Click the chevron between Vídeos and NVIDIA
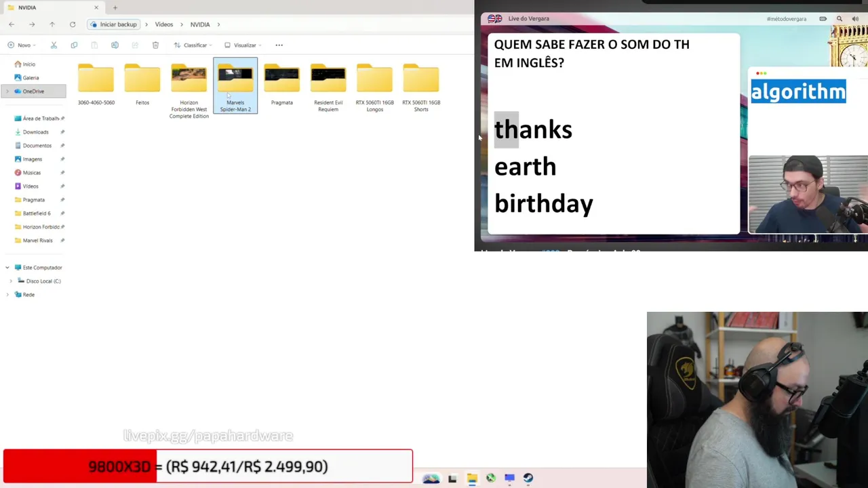 [x=182, y=24]
